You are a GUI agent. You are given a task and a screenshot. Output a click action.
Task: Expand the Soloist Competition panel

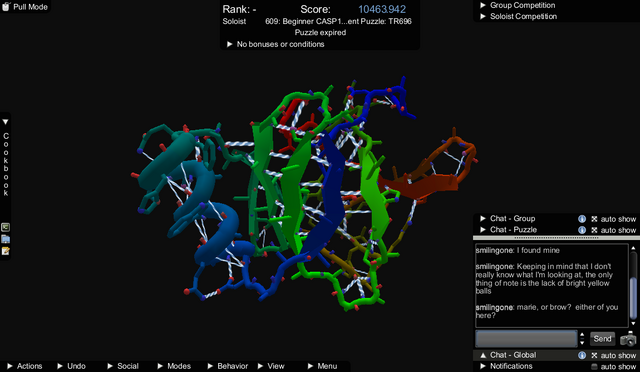coord(518,16)
